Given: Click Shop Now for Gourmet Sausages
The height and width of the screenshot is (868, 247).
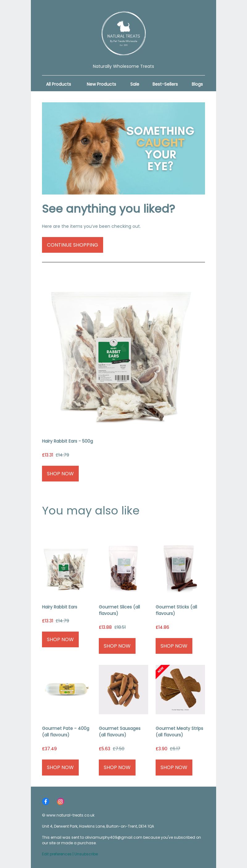Looking at the screenshot, I should tap(117, 767).
